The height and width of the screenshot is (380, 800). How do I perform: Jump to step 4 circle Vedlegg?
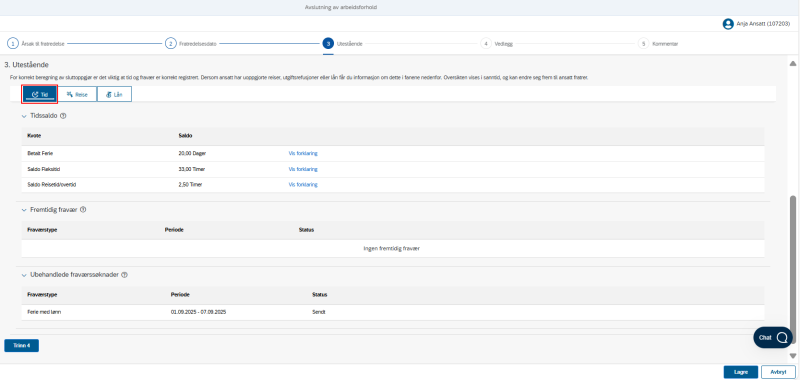point(486,44)
